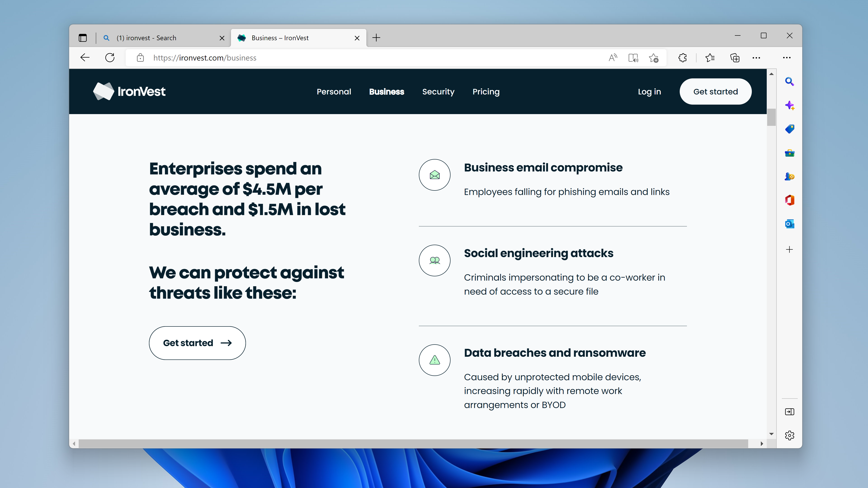
Task: Add new sidebar app with plus icon
Action: tap(790, 249)
